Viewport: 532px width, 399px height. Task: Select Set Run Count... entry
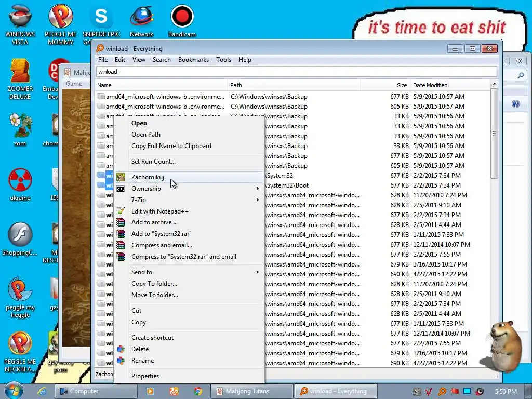(x=189, y=162)
